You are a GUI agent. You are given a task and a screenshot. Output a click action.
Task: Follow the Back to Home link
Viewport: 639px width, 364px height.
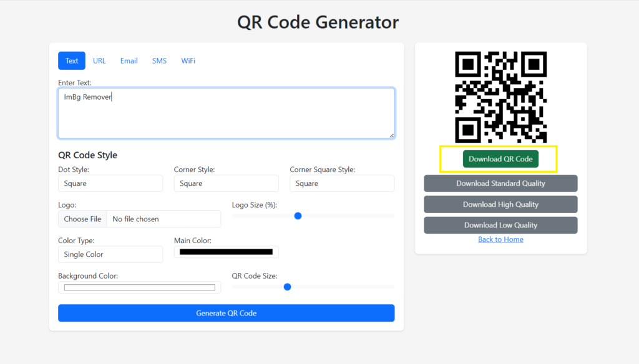[x=500, y=239]
